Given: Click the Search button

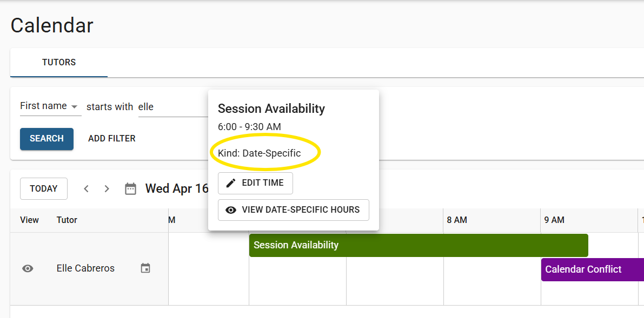Looking at the screenshot, I should [x=47, y=139].
